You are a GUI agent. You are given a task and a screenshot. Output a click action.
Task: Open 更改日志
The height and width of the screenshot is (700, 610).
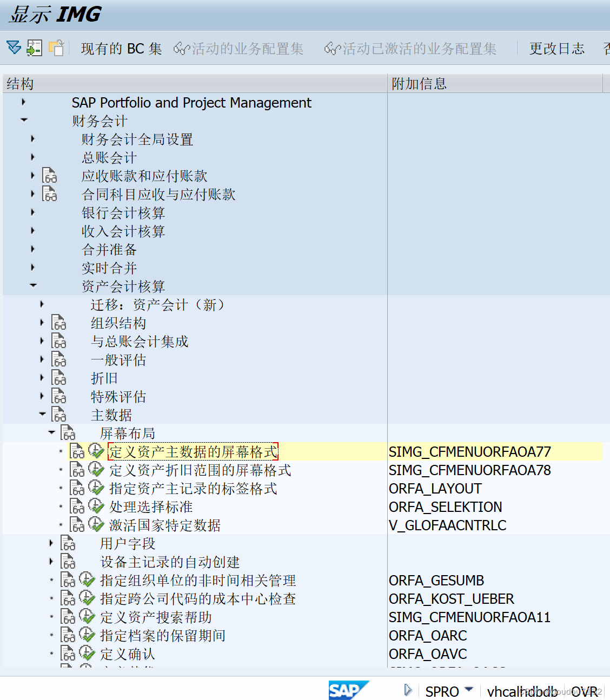557,49
